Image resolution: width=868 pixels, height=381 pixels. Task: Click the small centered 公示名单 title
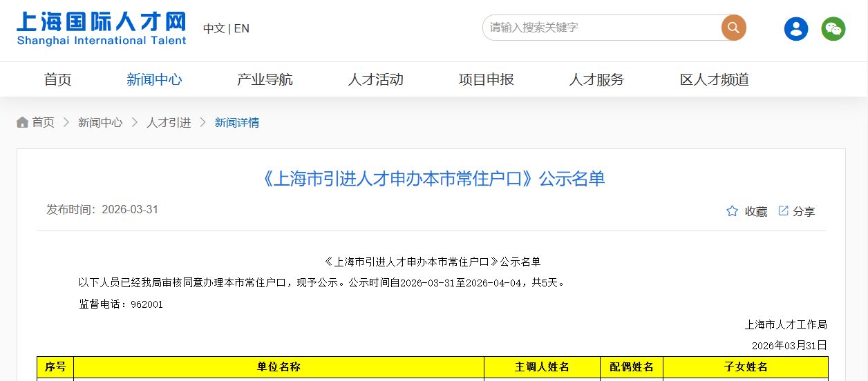pyautogui.click(x=433, y=262)
